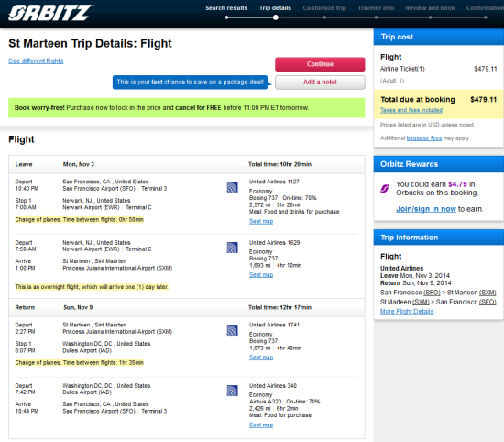The image size is (504, 442).
Task: Click 'Change of planes' 1hr 35min notice
Action: point(80,363)
